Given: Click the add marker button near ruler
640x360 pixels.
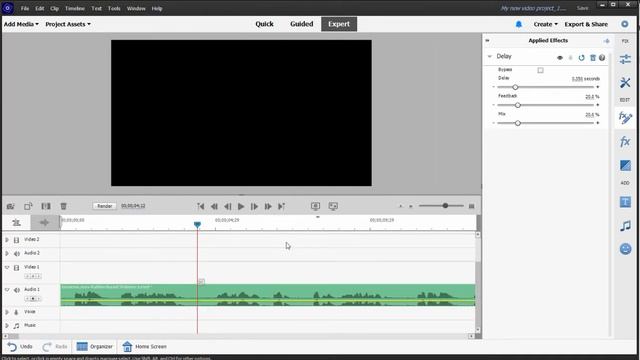Looking at the screenshot, I should click(44, 222).
